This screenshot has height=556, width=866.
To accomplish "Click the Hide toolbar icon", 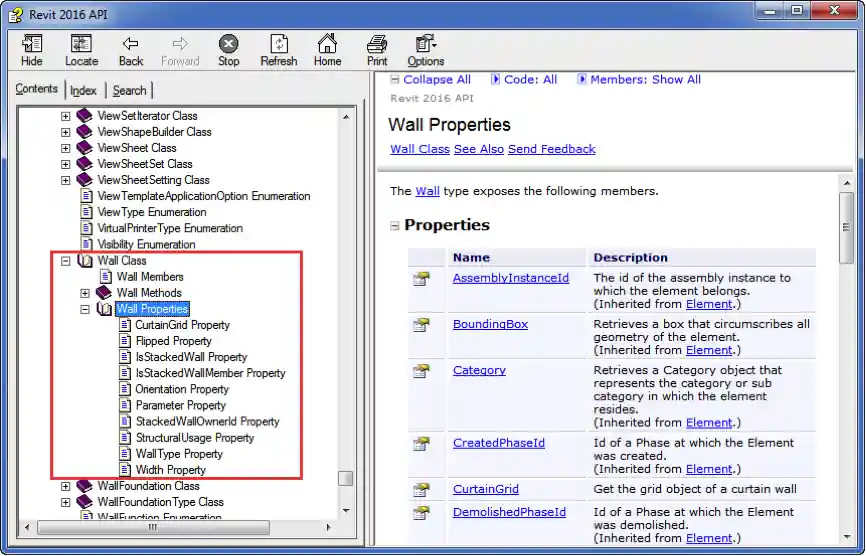I will pyautogui.click(x=32, y=45).
